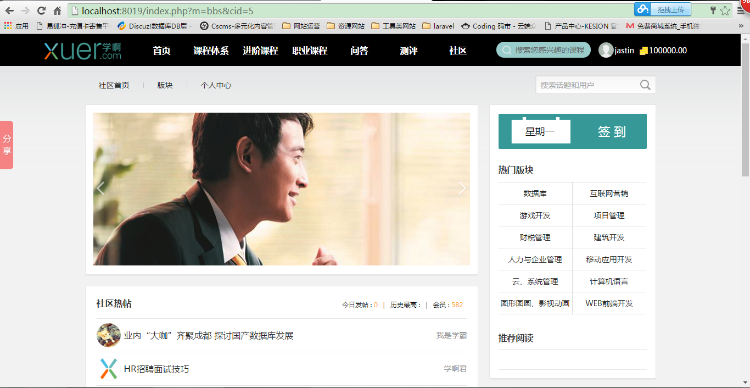This screenshot has width=750, height=388.
Task: Show next banner slide with right arrow
Action: coord(462,188)
